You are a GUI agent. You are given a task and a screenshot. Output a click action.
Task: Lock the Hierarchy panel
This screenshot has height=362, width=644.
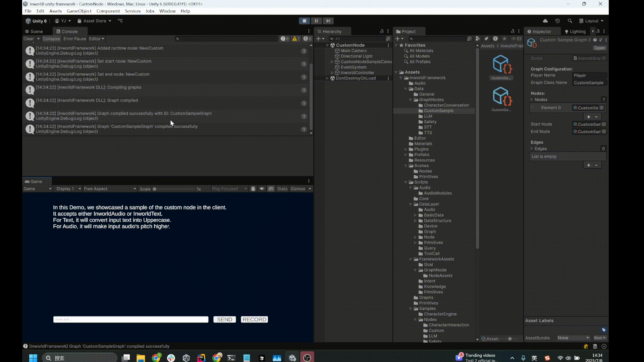click(382, 31)
